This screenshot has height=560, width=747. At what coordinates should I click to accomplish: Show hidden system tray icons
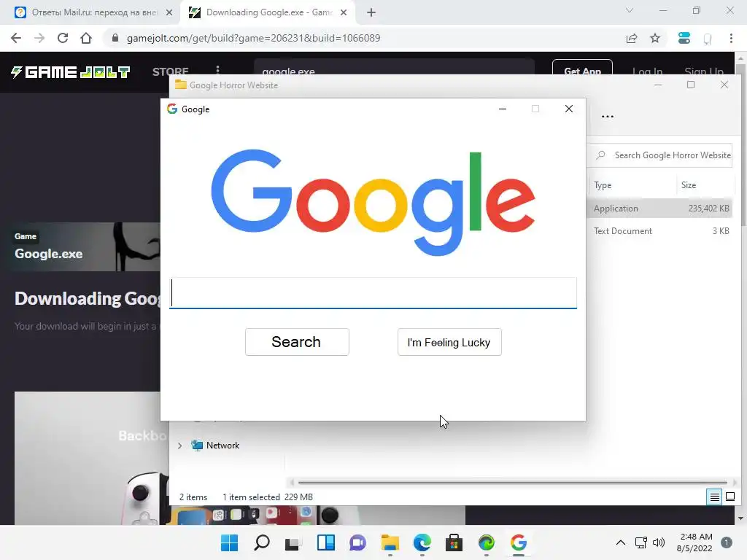(620, 542)
